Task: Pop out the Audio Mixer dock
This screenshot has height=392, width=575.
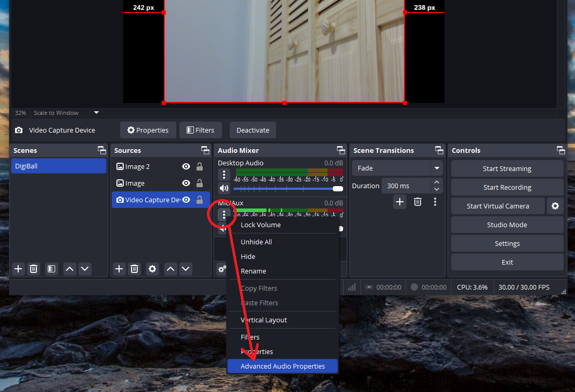Action: (x=341, y=150)
